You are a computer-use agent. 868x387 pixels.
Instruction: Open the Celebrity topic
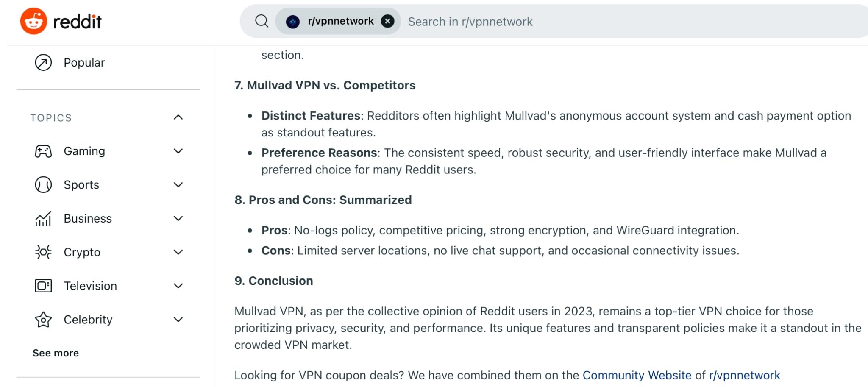pos(88,320)
